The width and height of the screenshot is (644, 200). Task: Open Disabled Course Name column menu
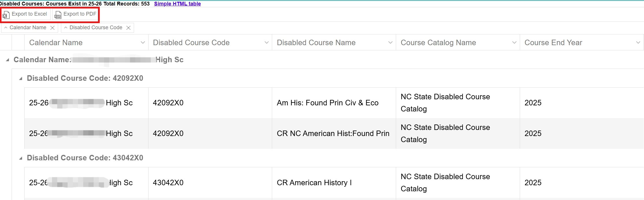(390, 43)
